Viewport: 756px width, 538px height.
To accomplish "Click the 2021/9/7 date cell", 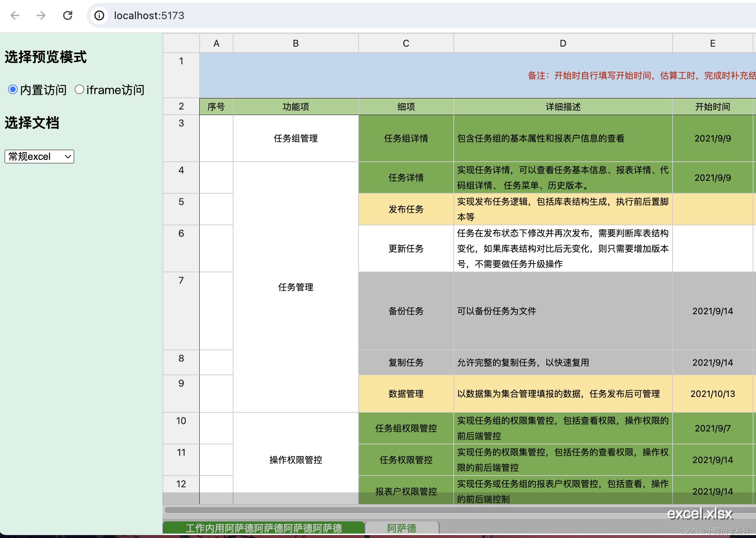I will [x=713, y=428].
